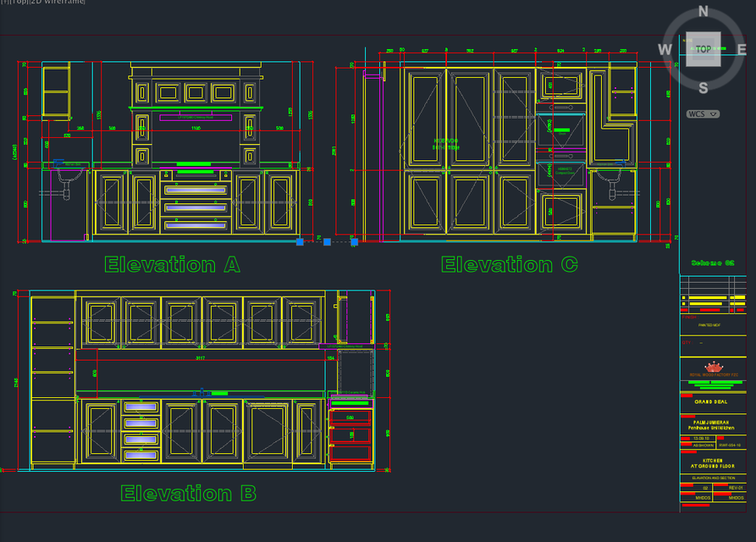
Task: Select the Scheme 02 header in title block
Action: coord(714,262)
